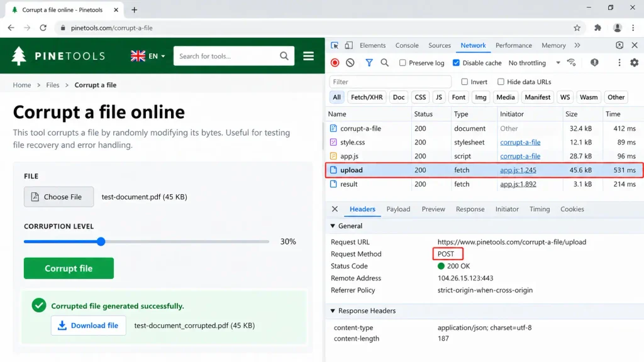Viewport: 644px width, 362px height.
Task: Open network search magnifier icon
Action: coord(384,63)
